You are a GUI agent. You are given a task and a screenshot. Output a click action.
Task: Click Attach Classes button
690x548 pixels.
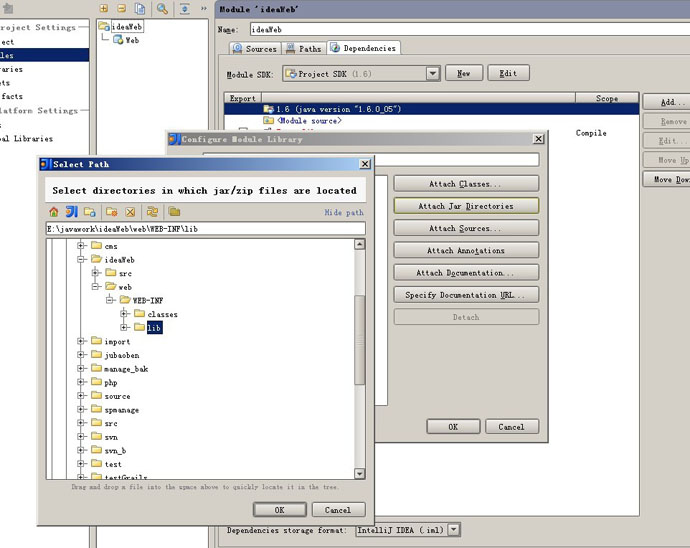[x=466, y=184]
